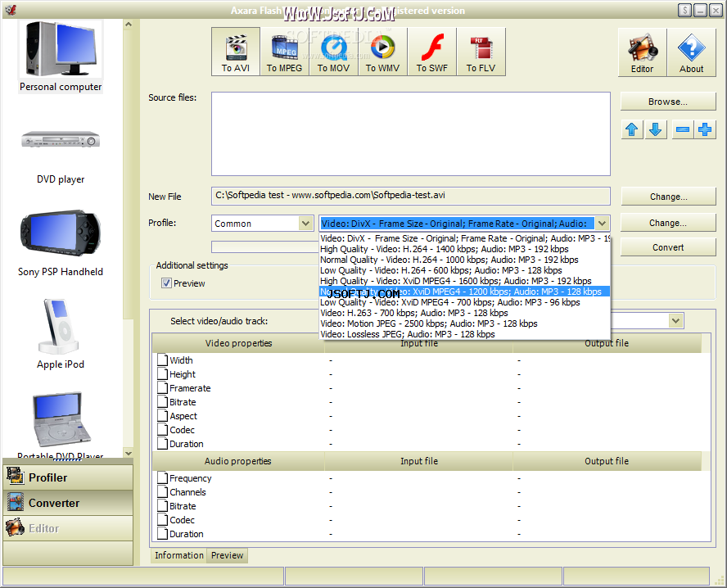Switch to the Preview tab

[x=228, y=555]
